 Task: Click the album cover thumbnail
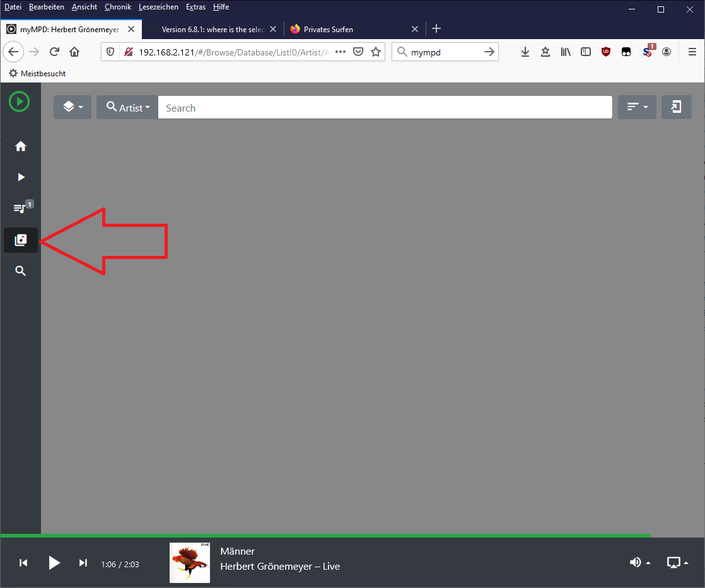point(190,563)
